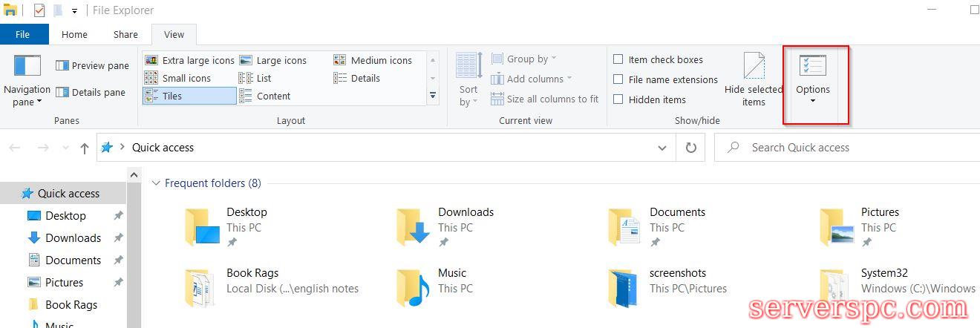Toggle the Details pane
This screenshot has height=328, width=980.
pyautogui.click(x=92, y=93)
